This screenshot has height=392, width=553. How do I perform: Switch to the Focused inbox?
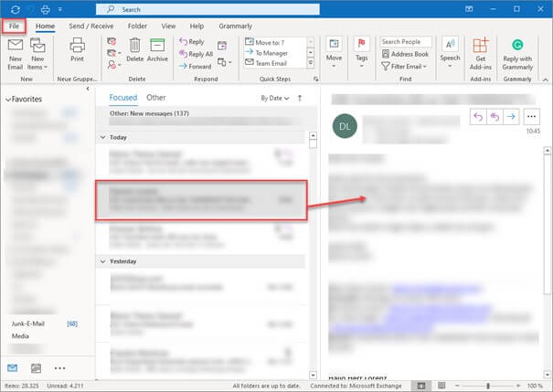(x=122, y=97)
